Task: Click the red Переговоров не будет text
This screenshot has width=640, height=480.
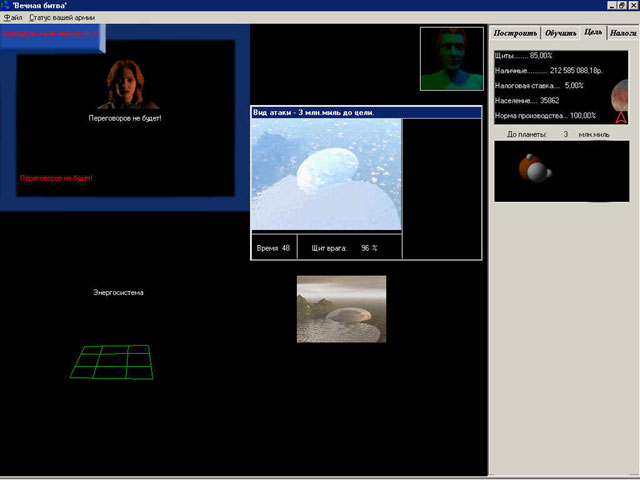Action: pos(56,178)
